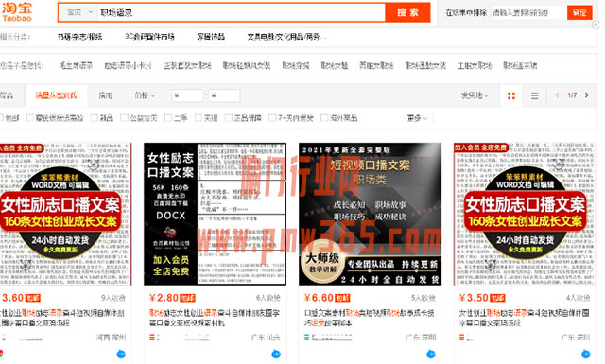Image resolution: width=605 pixels, height=364 pixels.
Task: Enable the 赠送退货运费险 filter checkbox
Action: coord(29,118)
